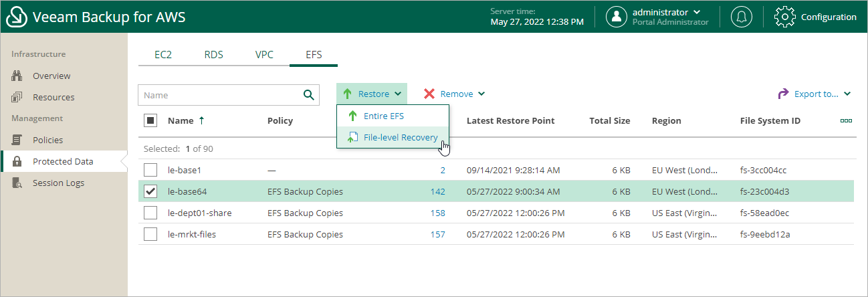Switch to the EC2 tab
This screenshot has width=868, height=297.
(x=163, y=55)
